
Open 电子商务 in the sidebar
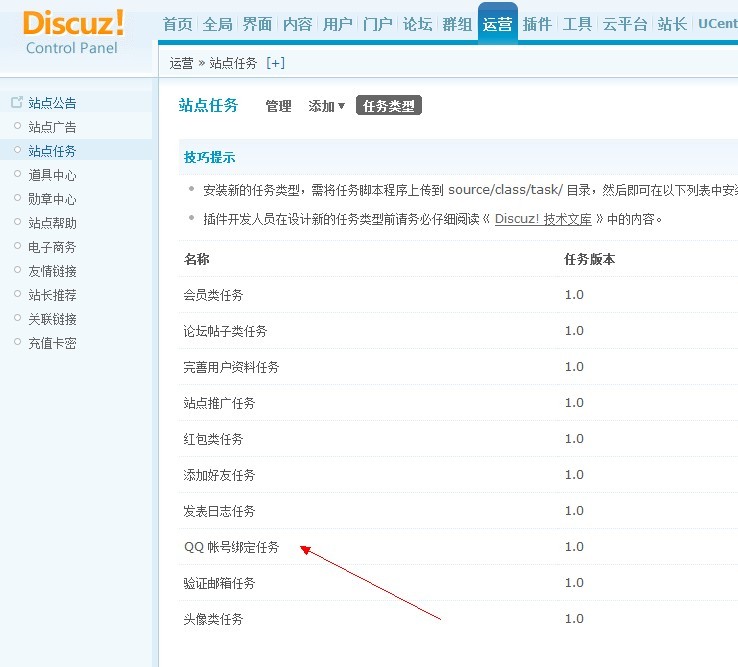52,247
